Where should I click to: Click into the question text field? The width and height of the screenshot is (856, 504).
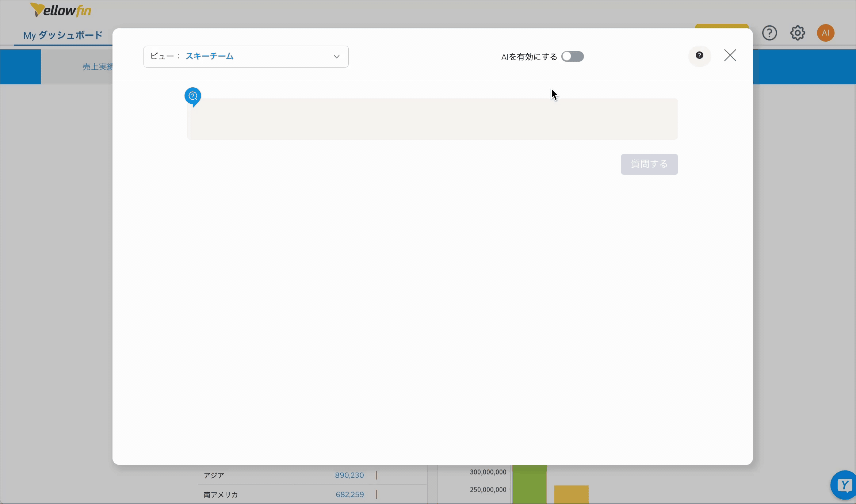[x=432, y=119]
